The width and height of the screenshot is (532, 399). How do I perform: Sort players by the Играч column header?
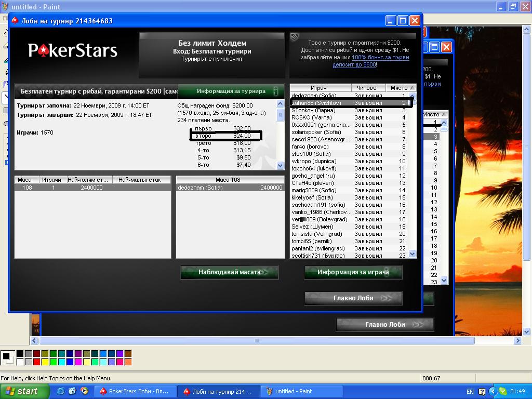[321, 88]
